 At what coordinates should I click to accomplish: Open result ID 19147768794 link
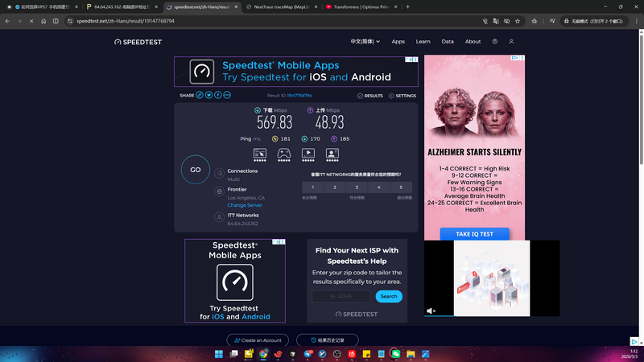[x=299, y=95]
